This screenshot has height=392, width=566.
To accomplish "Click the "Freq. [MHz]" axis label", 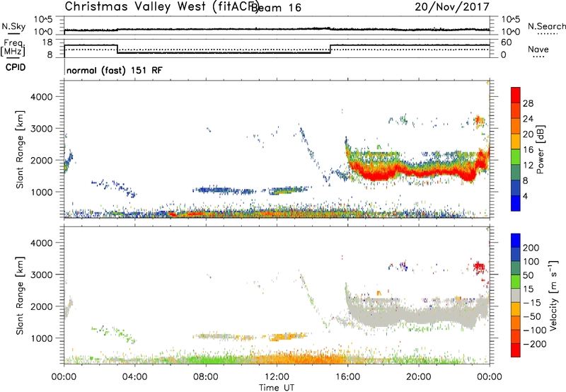I will pyautogui.click(x=13, y=48).
